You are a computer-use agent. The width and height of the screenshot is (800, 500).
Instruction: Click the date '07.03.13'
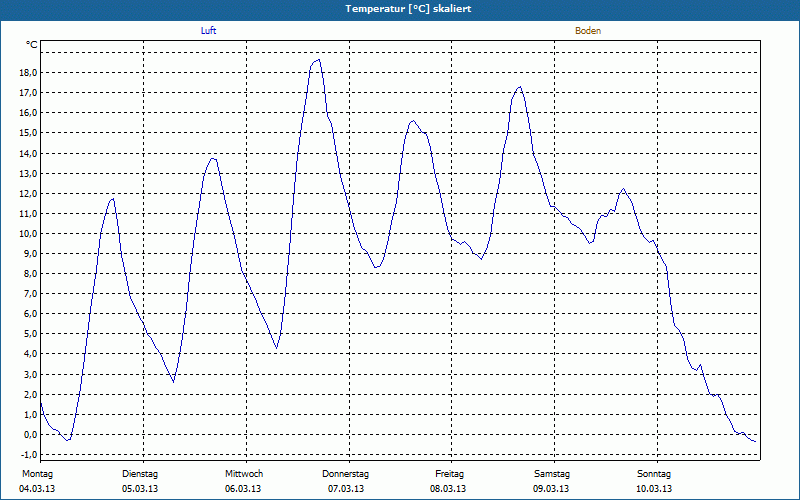pyautogui.click(x=346, y=489)
